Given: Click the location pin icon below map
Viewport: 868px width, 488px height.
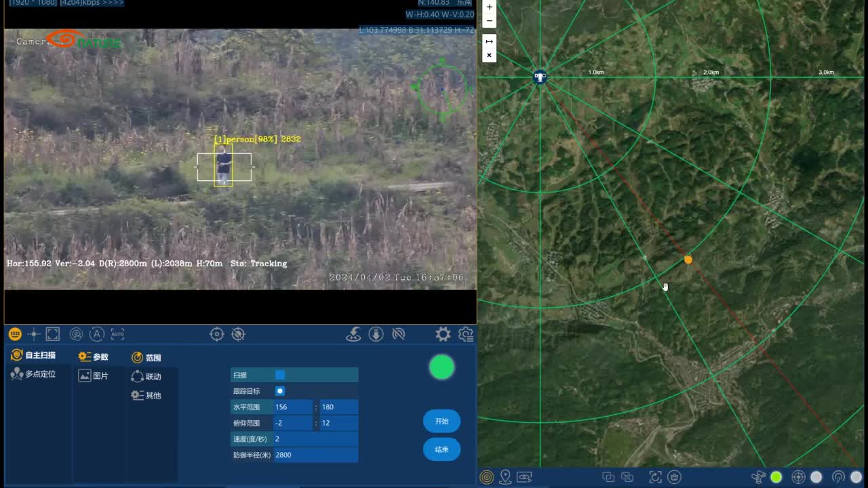Looking at the screenshot, I should point(505,477).
